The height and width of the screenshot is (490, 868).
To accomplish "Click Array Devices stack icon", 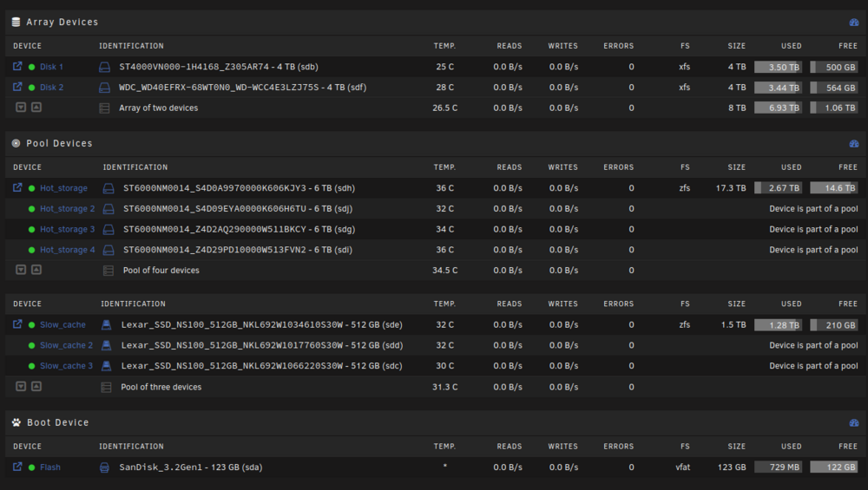I will tap(16, 23).
